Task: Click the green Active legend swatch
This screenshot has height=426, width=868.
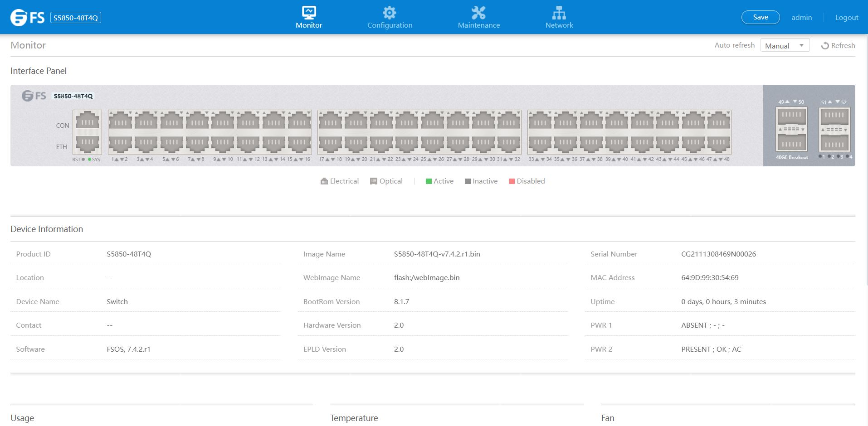Action: pos(429,181)
